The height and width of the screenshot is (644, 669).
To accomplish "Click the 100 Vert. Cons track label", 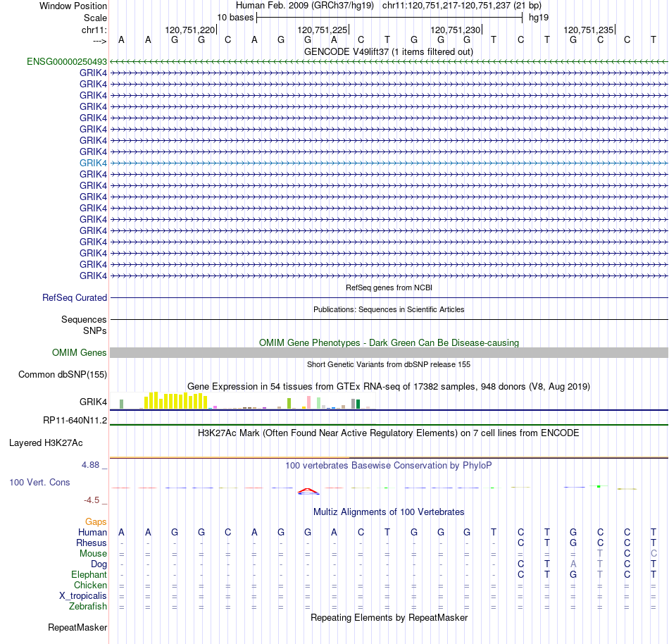I will (x=39, y=482).
